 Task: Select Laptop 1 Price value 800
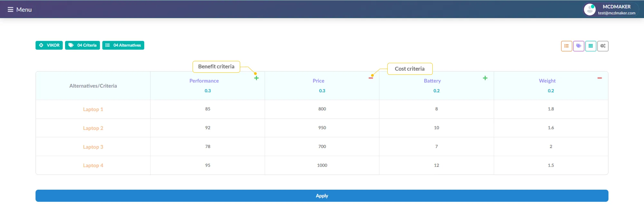(x=322, y=109)
